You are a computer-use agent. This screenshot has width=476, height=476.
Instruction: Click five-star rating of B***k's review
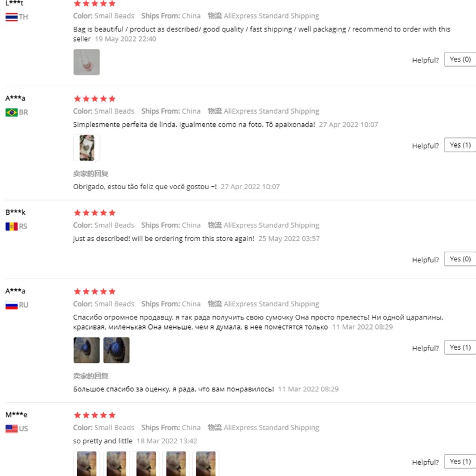[95, 212]
